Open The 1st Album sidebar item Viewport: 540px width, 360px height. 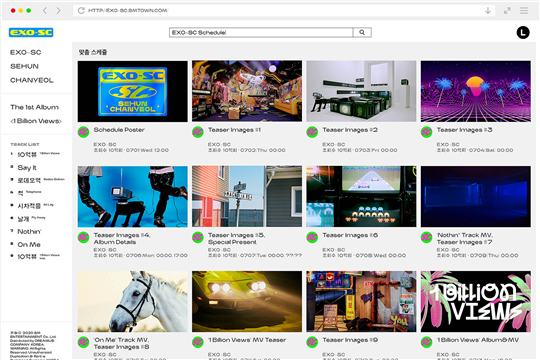pyautogui.click(x=34, y=107)
